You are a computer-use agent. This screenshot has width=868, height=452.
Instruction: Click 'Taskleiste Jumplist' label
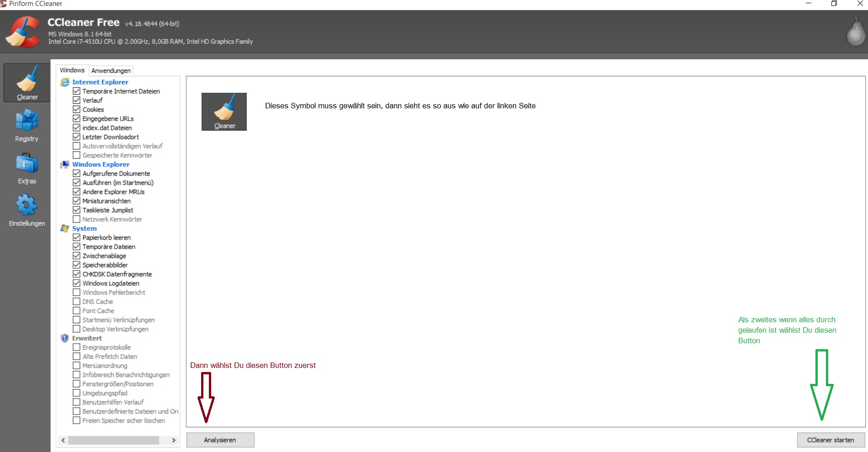108,210
